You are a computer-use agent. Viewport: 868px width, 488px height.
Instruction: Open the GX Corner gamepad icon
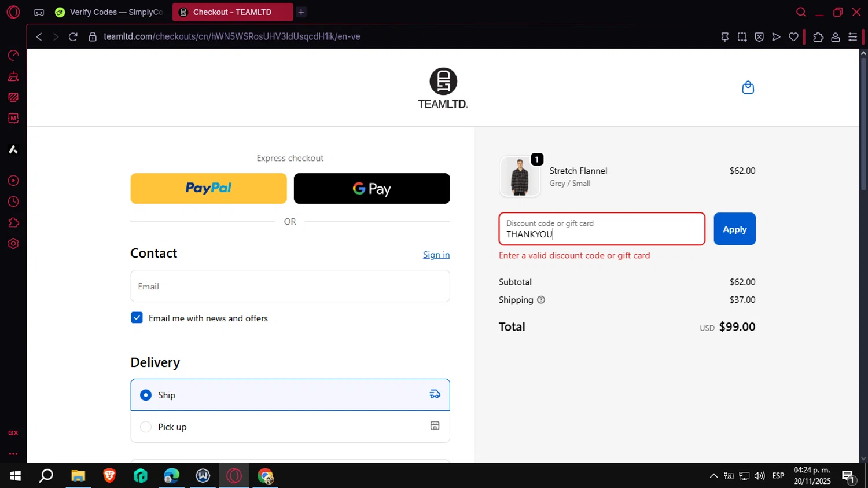(x=39, y=12)
